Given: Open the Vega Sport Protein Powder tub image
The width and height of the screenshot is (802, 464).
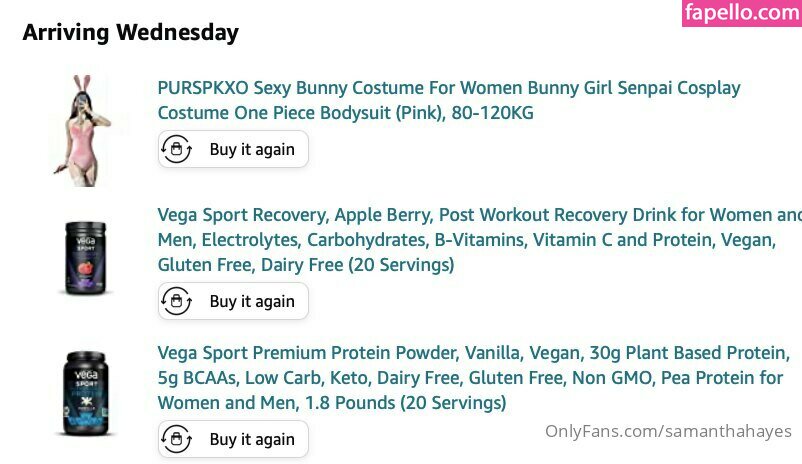Looking at the screenshot, I should click(86, 393).
